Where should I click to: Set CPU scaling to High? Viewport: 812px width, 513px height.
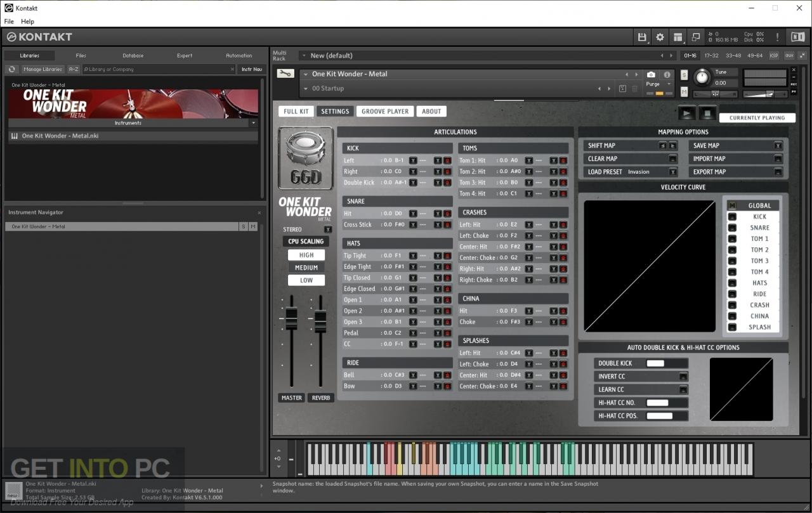click(306, 255)
